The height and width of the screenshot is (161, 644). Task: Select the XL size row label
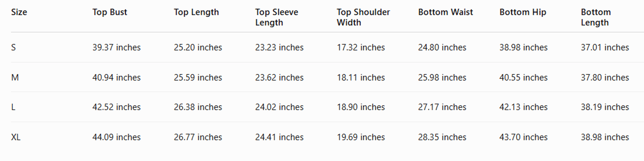(x=16, y=137)
